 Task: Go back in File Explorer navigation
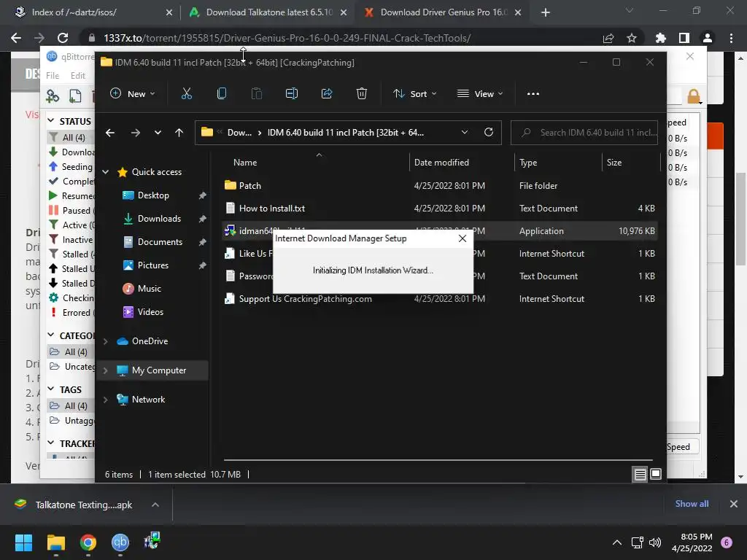point(110,133)
